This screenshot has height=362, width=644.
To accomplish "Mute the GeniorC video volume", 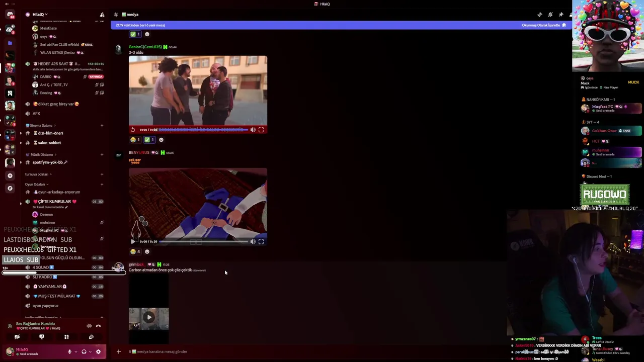I will (x=253, y=130).
